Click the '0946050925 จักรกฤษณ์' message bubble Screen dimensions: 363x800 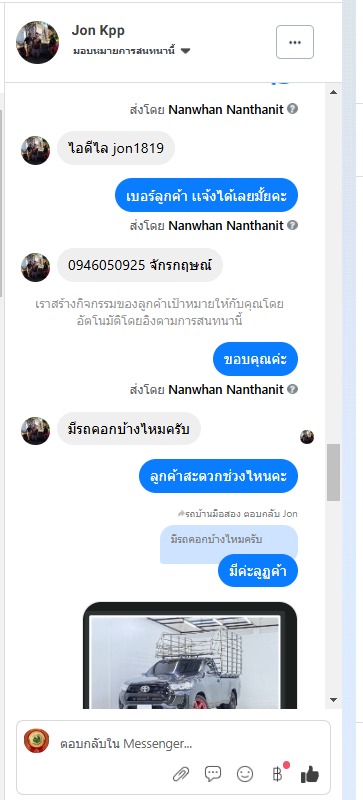[140, 265]
